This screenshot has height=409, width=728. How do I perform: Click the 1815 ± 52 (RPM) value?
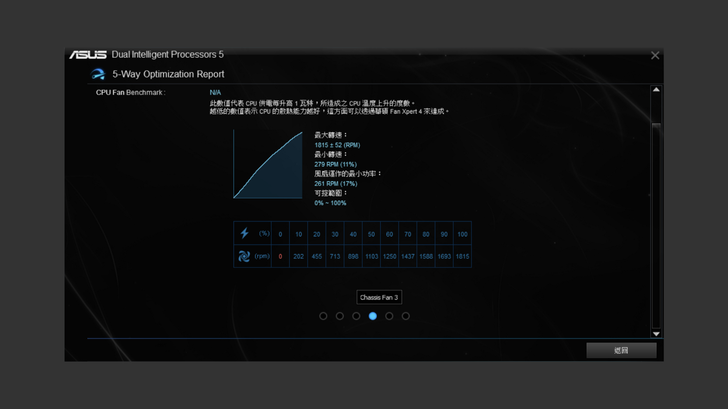tap(337, 145)
